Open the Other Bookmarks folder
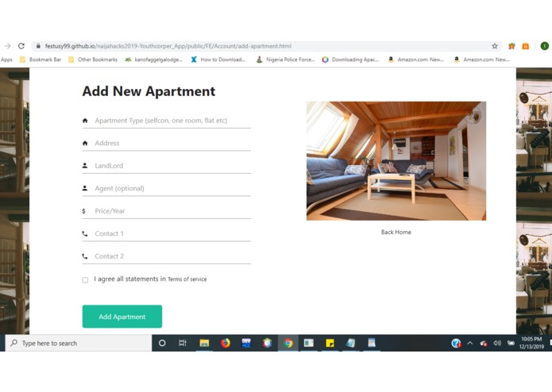This screenshot has width=552, height=392. [93, 60]
